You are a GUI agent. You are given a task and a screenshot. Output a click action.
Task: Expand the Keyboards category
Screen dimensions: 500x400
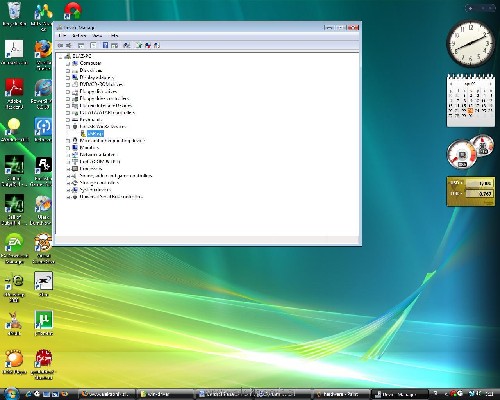(x=68, y=120)
